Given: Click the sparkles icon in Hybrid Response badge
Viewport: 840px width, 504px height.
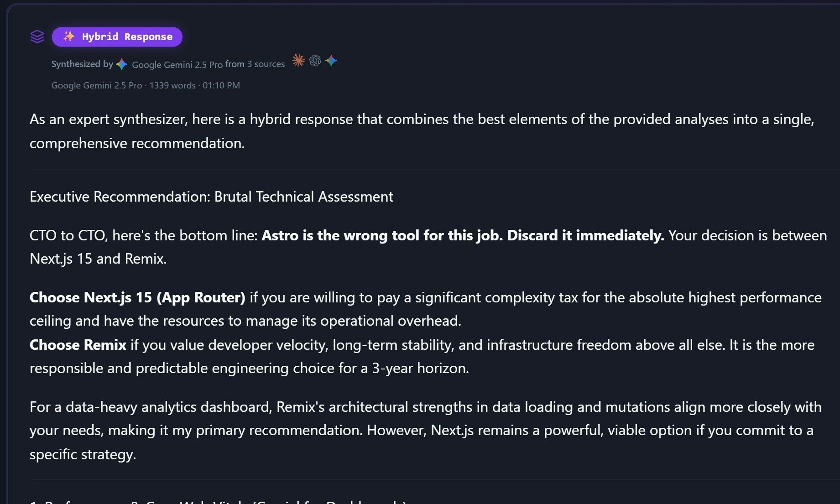Looking at the screenshot, I should [x=69, y=36].
